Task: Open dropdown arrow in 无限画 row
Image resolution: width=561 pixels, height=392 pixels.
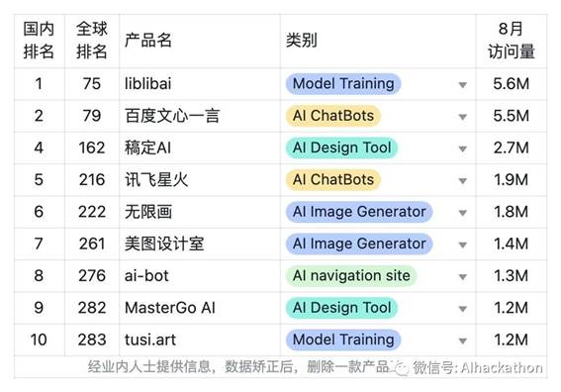Action: (463, 213)
